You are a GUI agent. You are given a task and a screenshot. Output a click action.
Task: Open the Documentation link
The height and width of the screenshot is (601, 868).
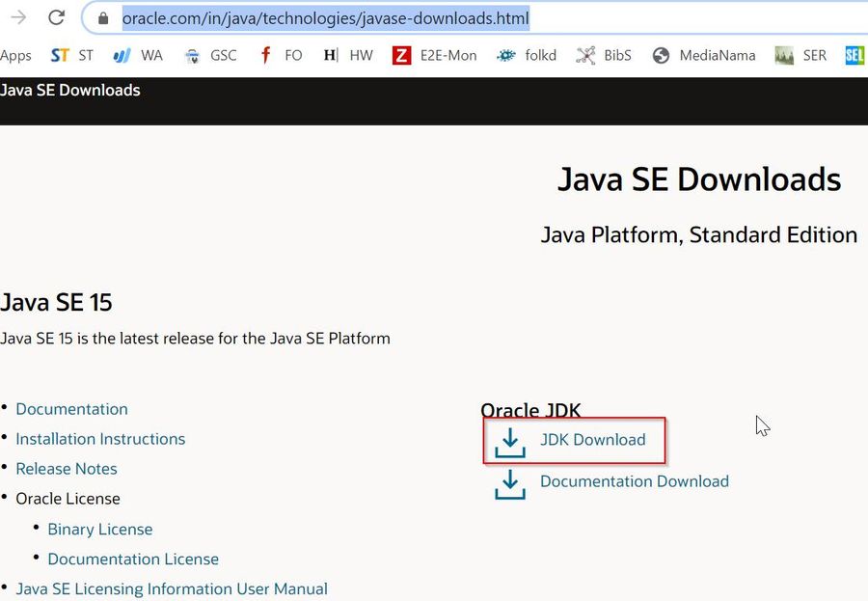[x=72, y=409]
